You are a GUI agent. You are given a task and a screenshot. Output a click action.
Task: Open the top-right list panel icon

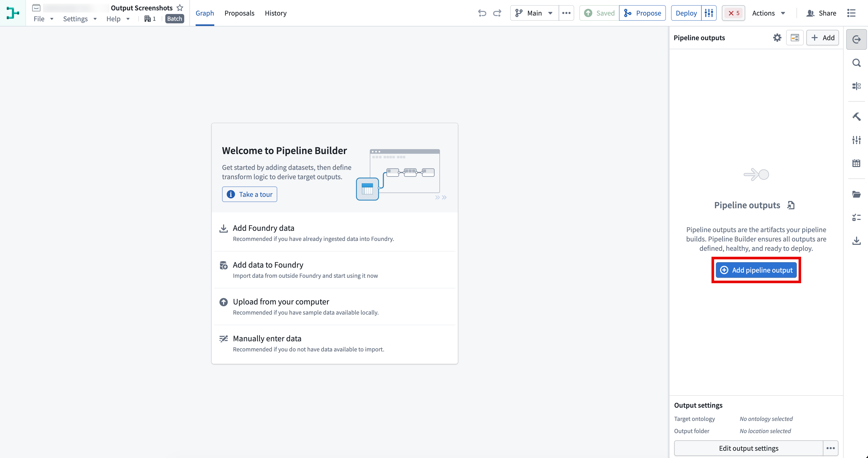(851, 13)
